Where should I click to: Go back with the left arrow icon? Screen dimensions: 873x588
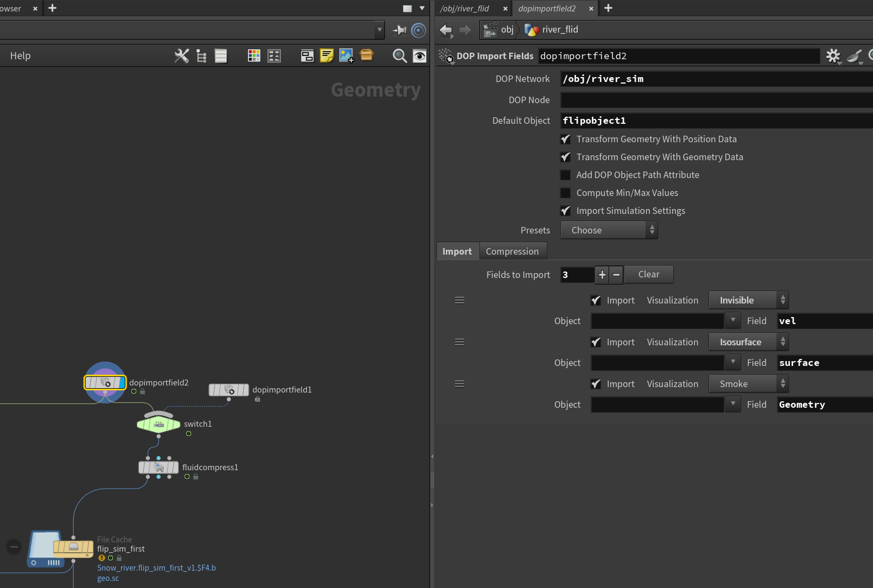(x=446, y=30)
